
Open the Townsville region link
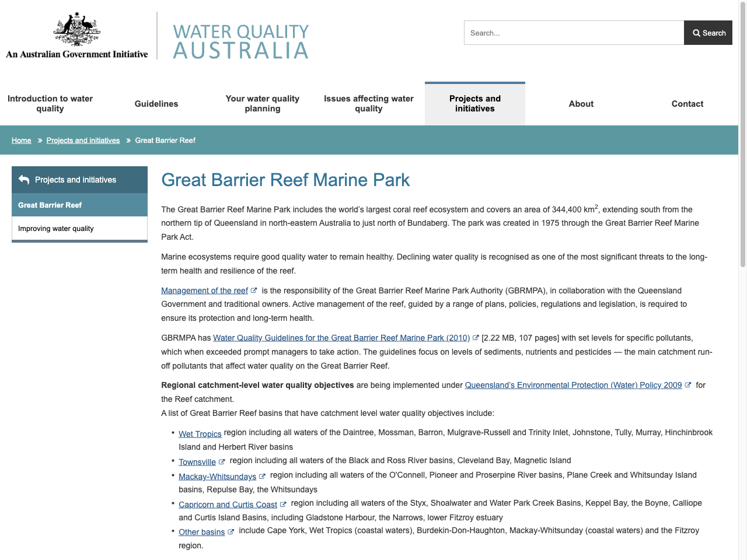click(x=197, y=462)
